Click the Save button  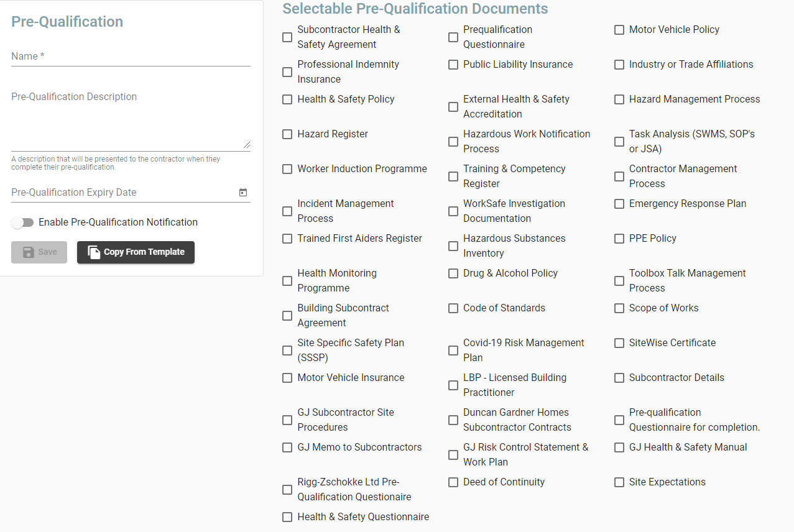(39, 252)
